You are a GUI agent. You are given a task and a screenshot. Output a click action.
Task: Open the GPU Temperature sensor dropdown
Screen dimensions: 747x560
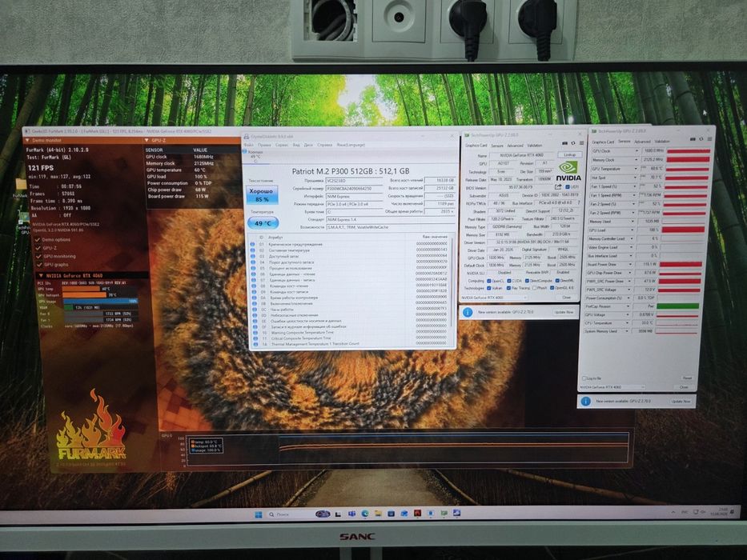(x=636, y=169)
